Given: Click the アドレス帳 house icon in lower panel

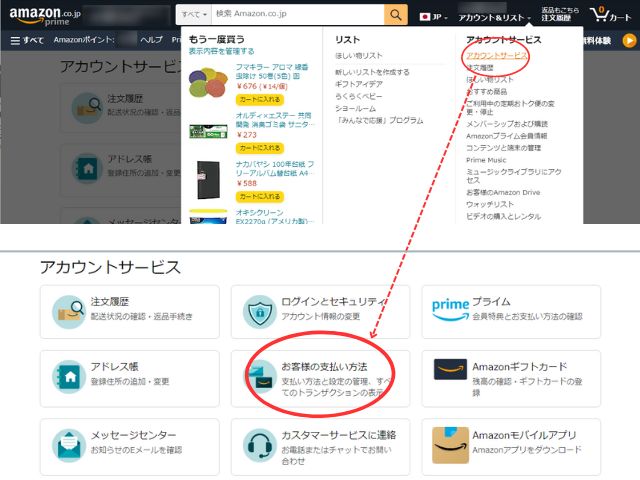Looking at the screenshot, I should pos(69,377).
